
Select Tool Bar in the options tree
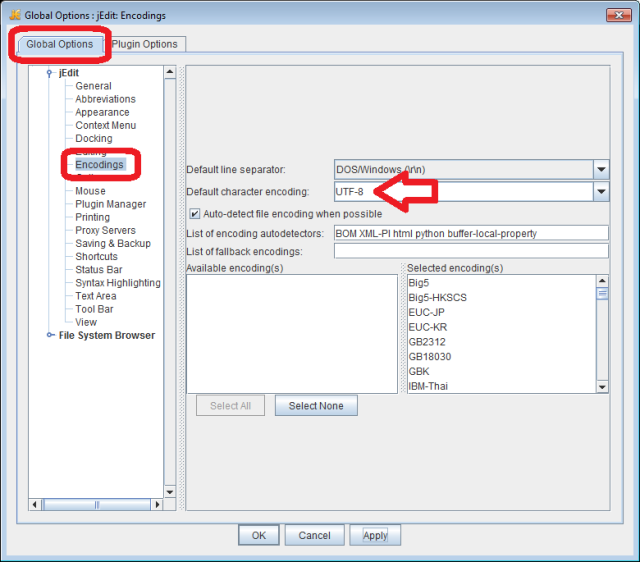pyautogui.click(x=94, y=309)
